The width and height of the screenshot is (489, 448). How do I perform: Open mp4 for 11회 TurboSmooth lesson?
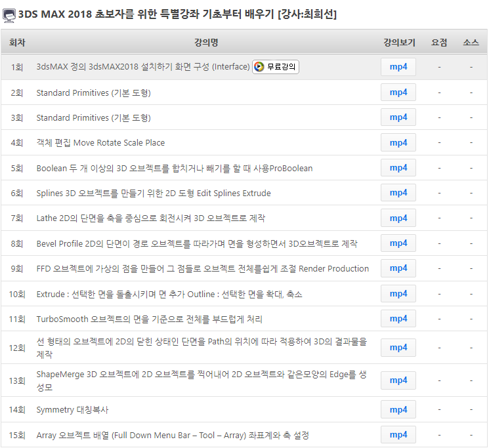pyautogui.click(x=398, y=318)
